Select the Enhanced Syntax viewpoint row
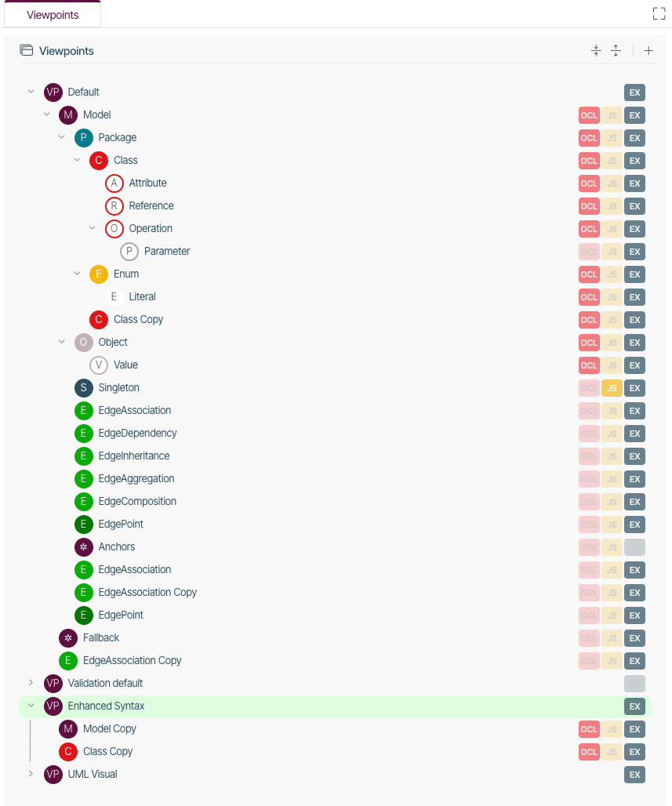The width and height of the screenshot is (672, 806). click(336, 706)
